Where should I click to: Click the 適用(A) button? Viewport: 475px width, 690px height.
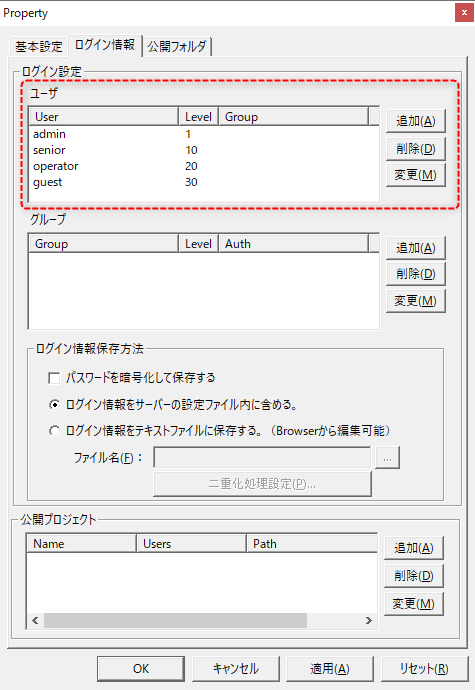click(x=330, y=669)
